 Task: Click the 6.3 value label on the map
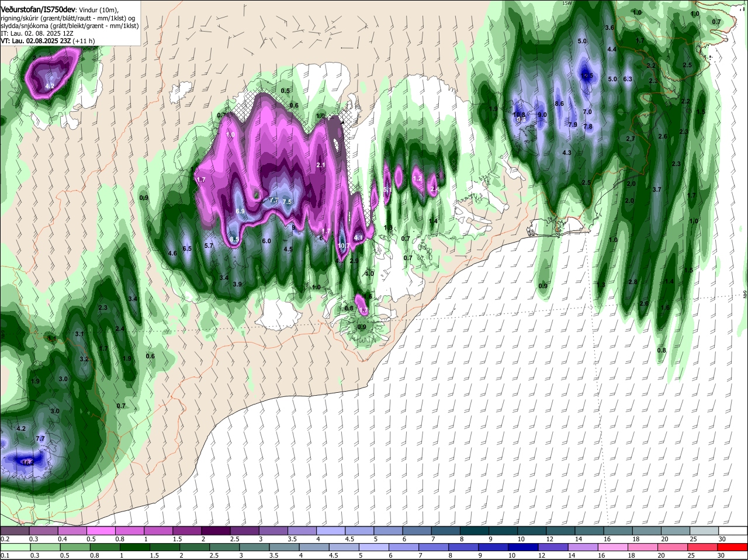628,79
